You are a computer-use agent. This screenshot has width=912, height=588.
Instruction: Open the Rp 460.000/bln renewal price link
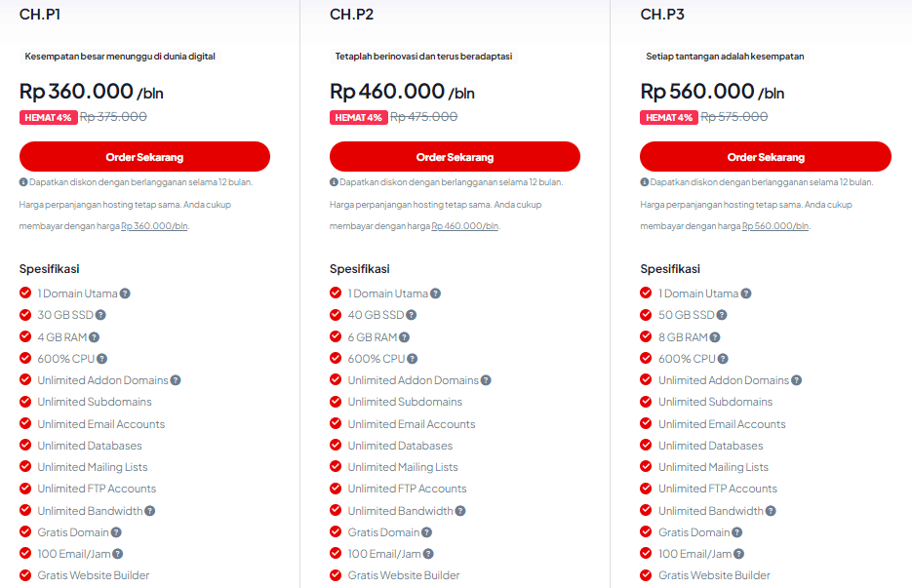(x=464, y=226)
